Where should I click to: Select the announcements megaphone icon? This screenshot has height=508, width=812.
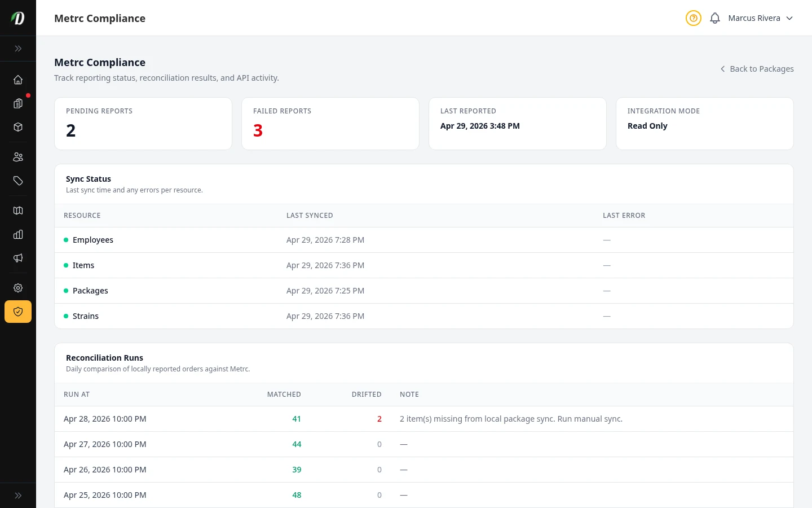click(x=18, y=258)
